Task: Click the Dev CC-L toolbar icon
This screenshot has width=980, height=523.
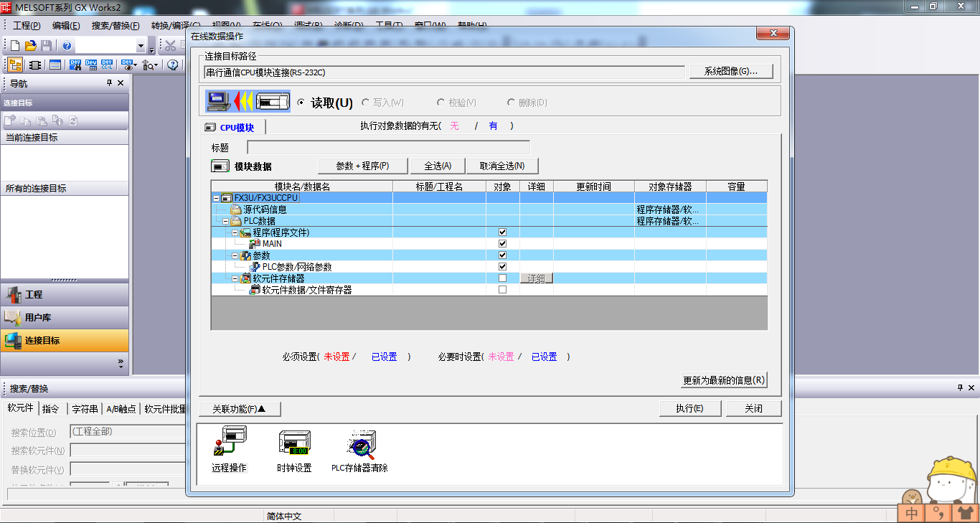Action: click(108, 65)
